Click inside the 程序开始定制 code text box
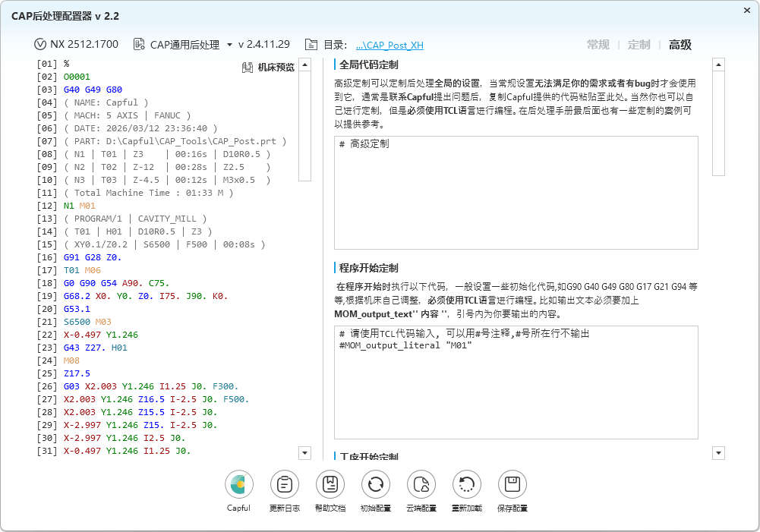Viewport: 760px width, 532px height. (x=516, y=382)
